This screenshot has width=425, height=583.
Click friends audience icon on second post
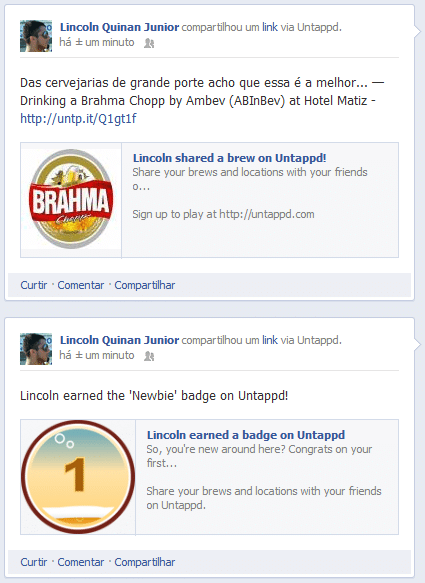click(149, 356)
